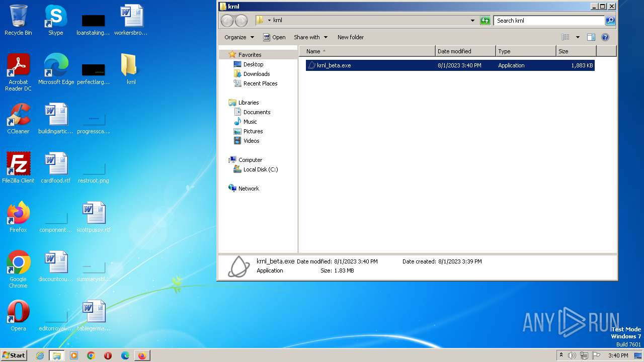Open Videos library
Viewport: 644px width, 362px height.
[x=251, y=141]
